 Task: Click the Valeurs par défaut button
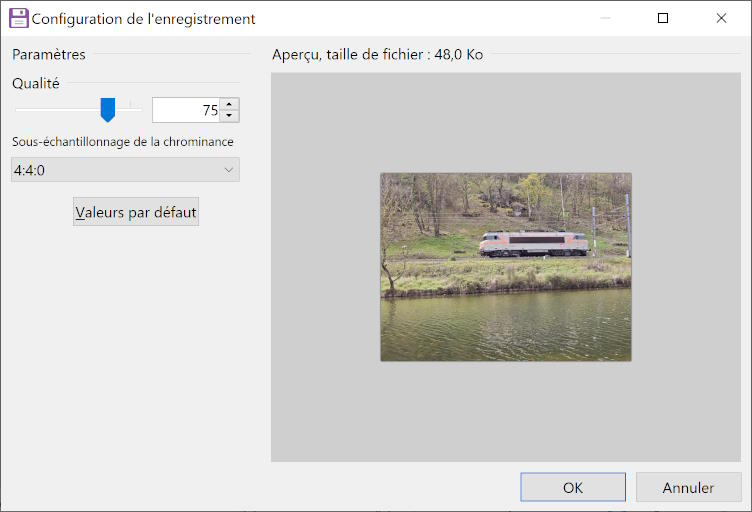pyautogui.click(x=136, y=212)
